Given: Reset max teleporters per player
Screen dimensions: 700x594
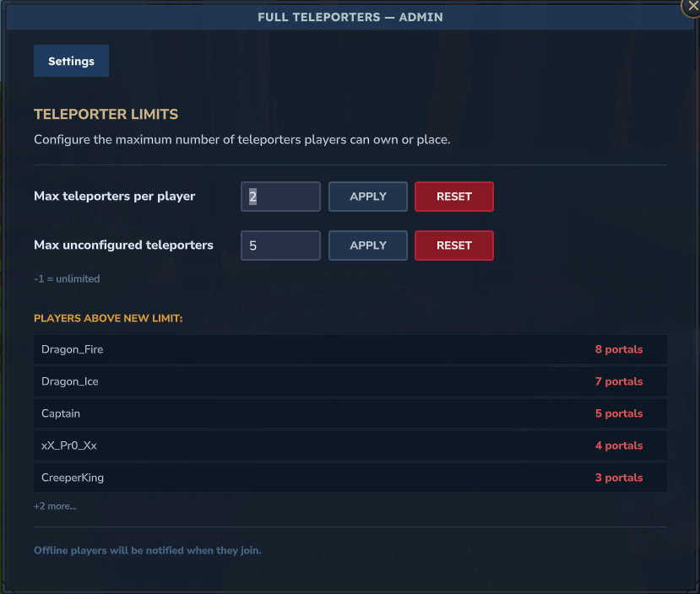Looking at the screenshot, I should 454,197.
